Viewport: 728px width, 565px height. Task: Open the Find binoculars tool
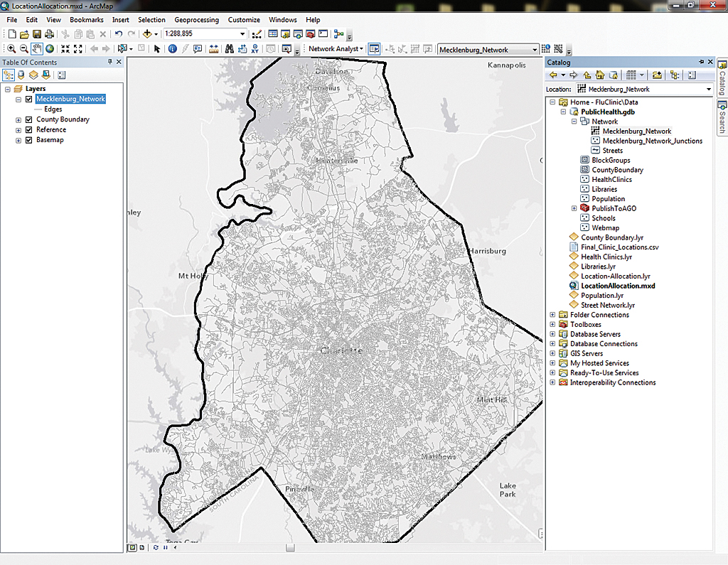[230, 49]
